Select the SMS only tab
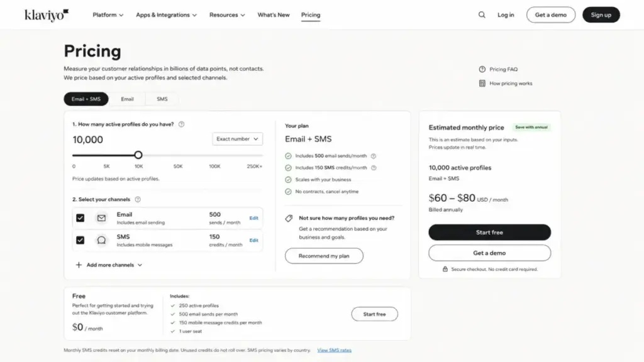The width and height of the screenshot is (644, 362). pos(162,99)
